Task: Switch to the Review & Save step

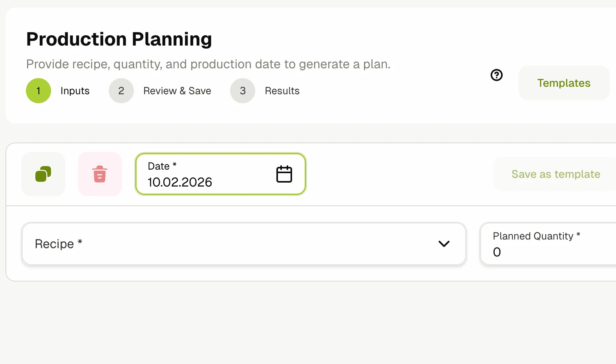Action: [x=177, y=91]
